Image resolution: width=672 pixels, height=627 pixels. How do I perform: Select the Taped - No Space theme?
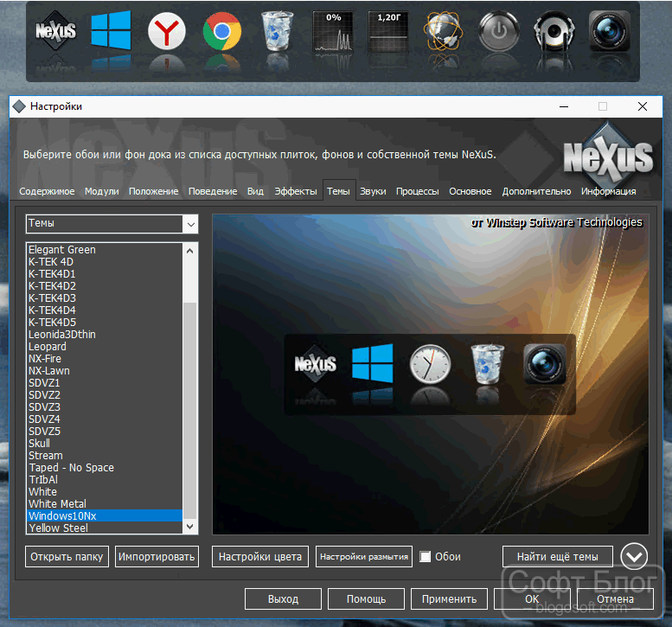tap(105, 468)
